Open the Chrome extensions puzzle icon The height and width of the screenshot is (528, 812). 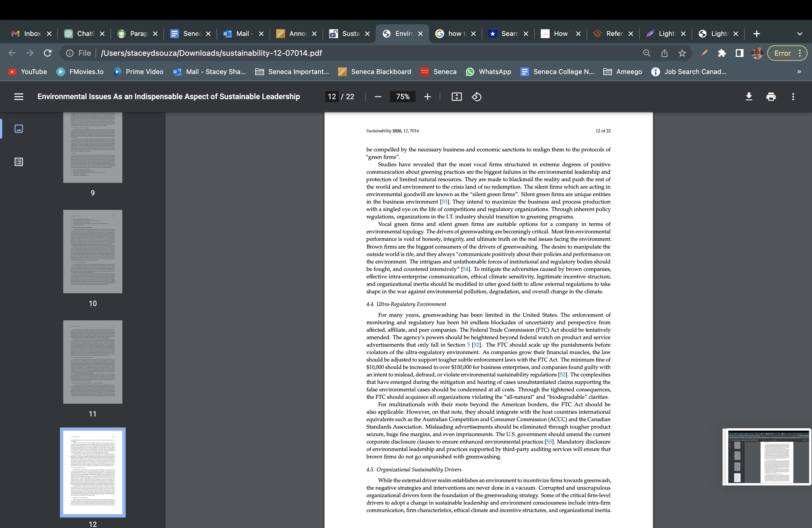click(x=722, y=53)
